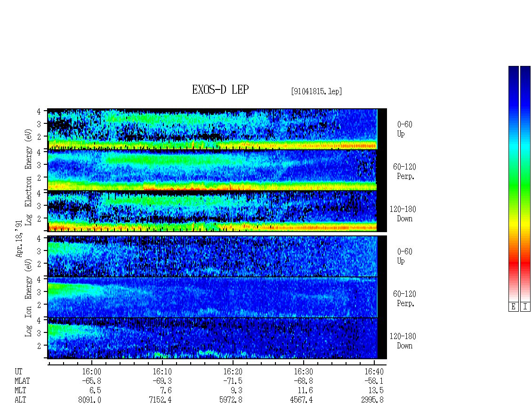Click the ALT value 2995.8
The image size is (532, 412).
pos(372,400)
